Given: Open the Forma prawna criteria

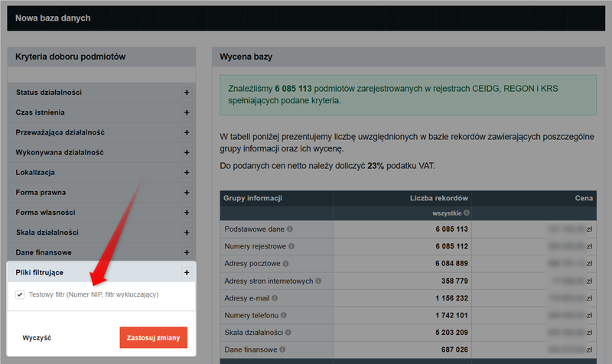Looking at the screenshot, I should (186, 193).
